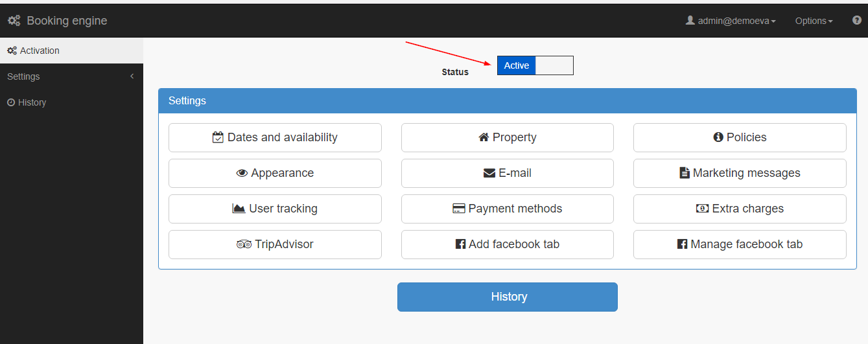Click the calendar icon on Dates and availability
This screenshot has height=344, width=868.
[218, 137]
